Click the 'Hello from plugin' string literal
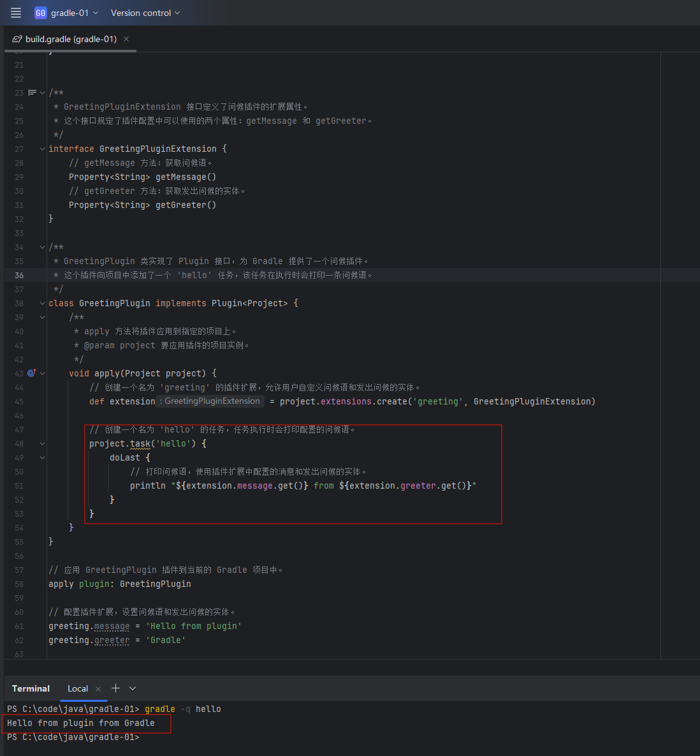The image size is (700, 756). point(194,626)
